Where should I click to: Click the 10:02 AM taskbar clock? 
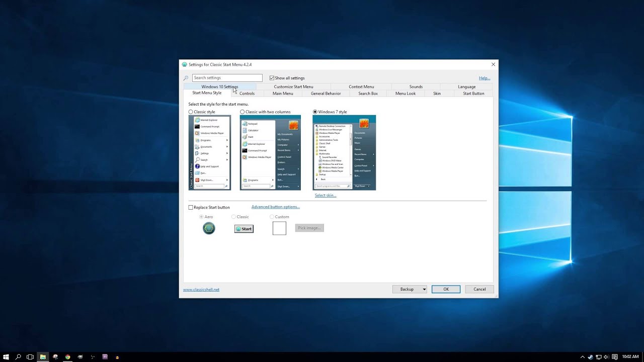(630, 356)
